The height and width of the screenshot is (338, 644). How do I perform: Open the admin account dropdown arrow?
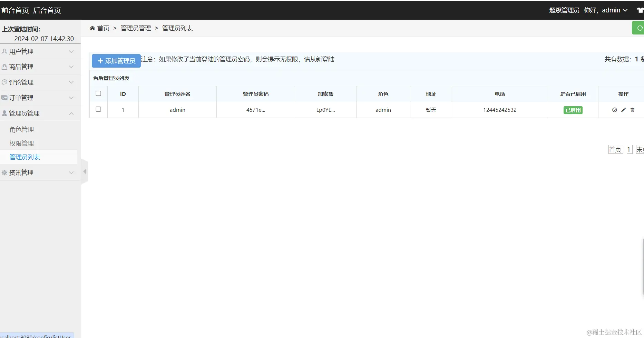click(625, 11)
